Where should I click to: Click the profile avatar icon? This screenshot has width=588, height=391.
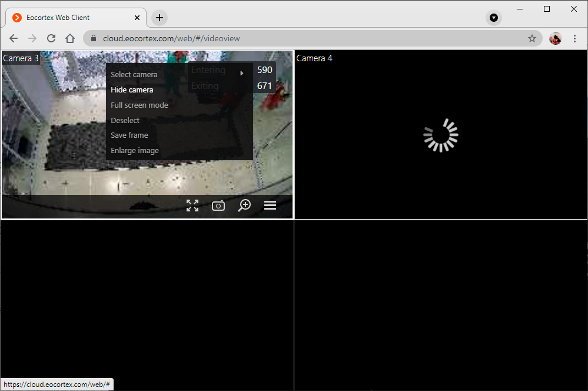[555, 38]
